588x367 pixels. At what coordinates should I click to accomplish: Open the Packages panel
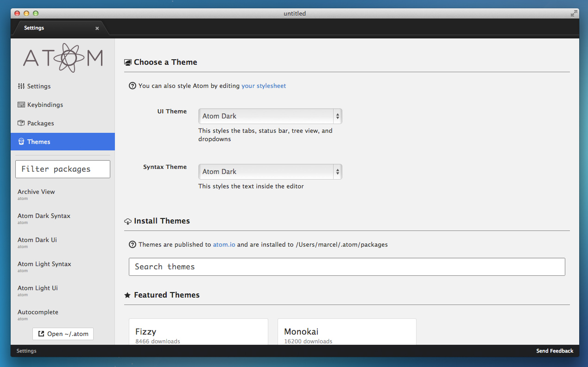63,123
